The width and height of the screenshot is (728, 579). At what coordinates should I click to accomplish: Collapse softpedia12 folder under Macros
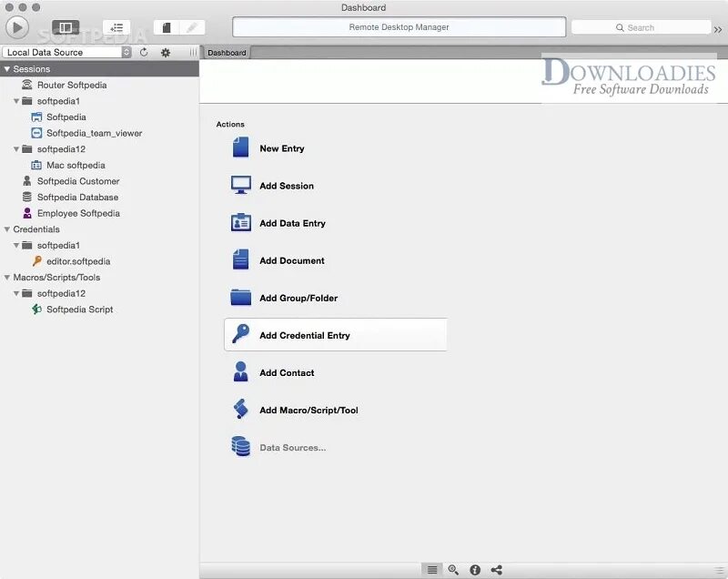click(16, 293)
